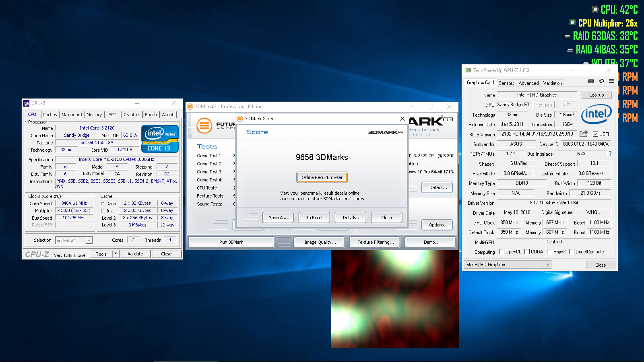Click the Bus Speed value 104.95 MHz

click(x=74, y=218)
